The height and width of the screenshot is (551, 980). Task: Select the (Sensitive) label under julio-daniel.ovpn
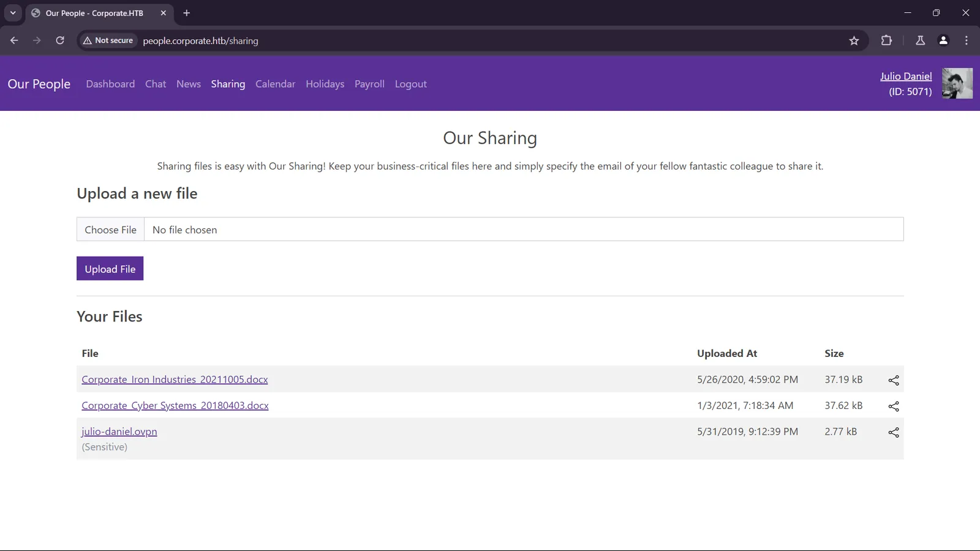click(x=105, y=447)
